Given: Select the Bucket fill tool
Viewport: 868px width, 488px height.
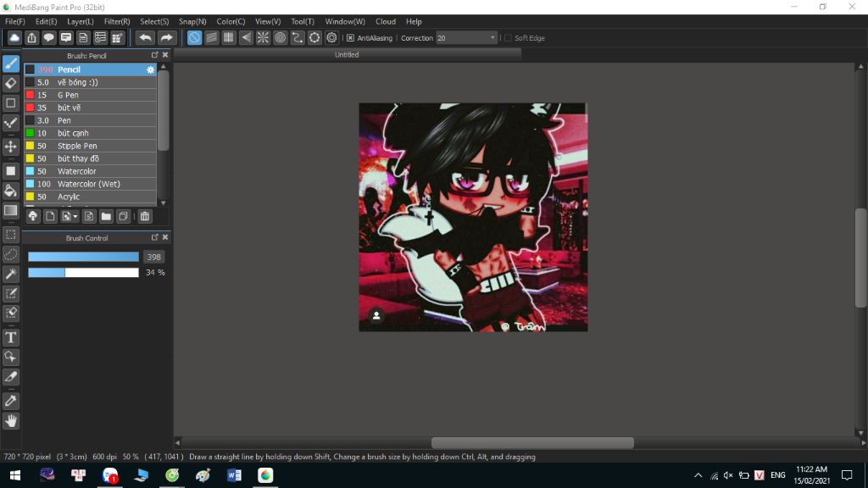Looking at the screenshot, I should [x=10, y=191].
